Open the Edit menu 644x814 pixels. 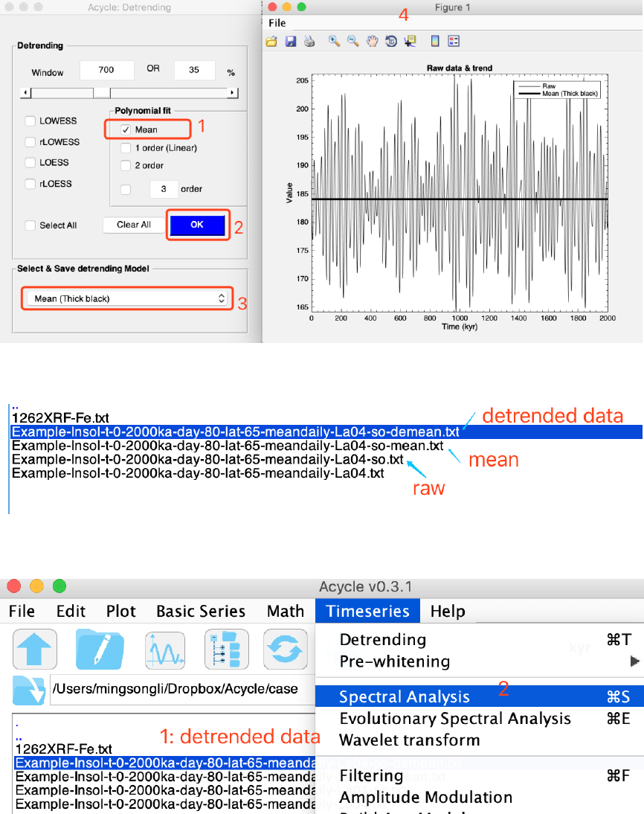[x=71, y=611]
